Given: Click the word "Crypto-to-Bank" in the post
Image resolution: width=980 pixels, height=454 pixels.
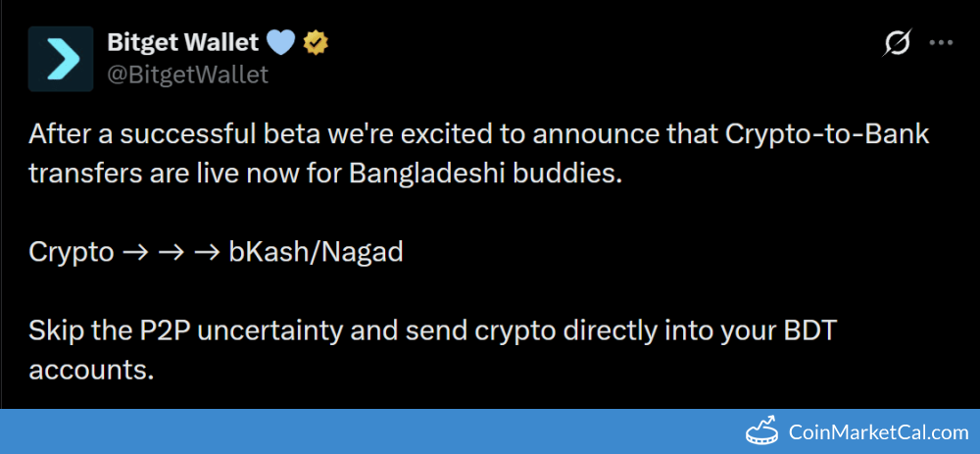Looking at the screenshot, I should coord(827,135).
